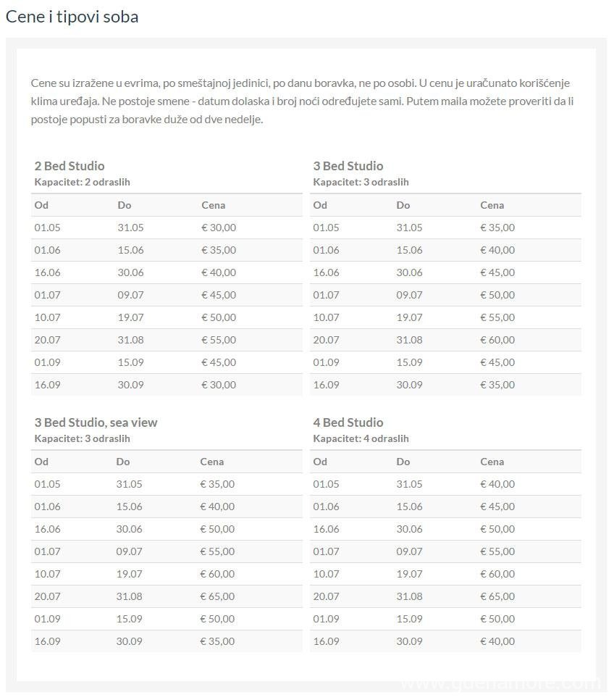Image resolution: width=614 pixels, height=700 pixels.
Task: Click 09.07 end date in sea view table
Action: (x=129, y=551)
